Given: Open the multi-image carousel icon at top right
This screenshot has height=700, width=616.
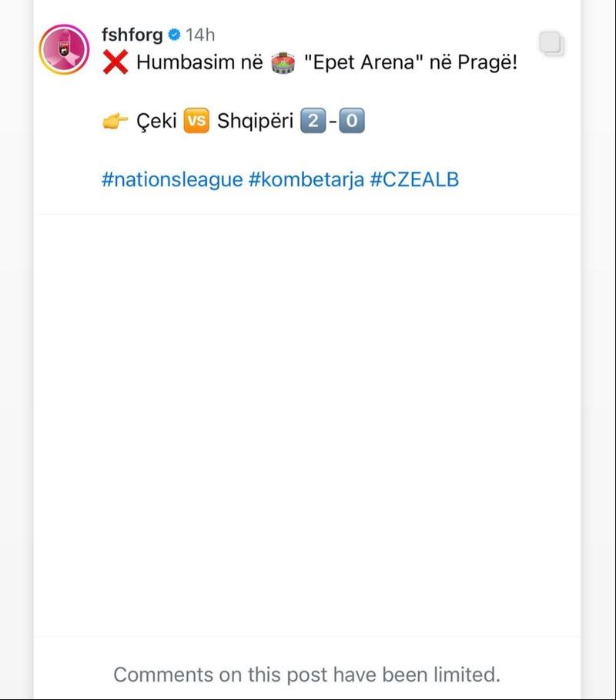Looking at the screenshot, I should coord(552,44).
